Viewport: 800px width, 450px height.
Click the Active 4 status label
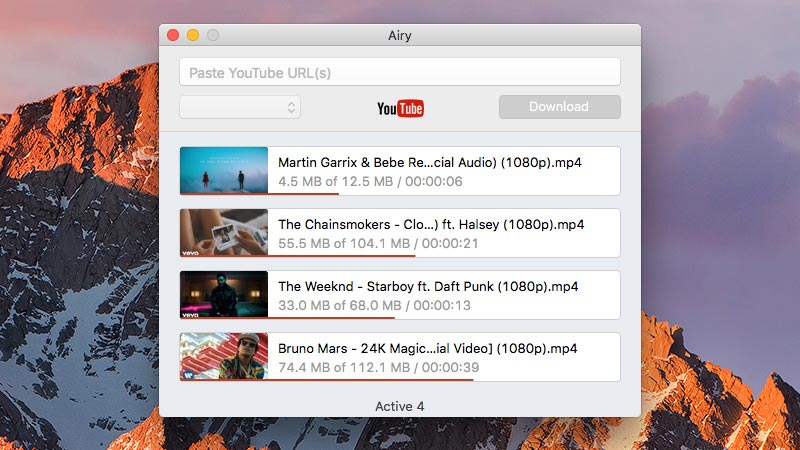pos(400,406)
